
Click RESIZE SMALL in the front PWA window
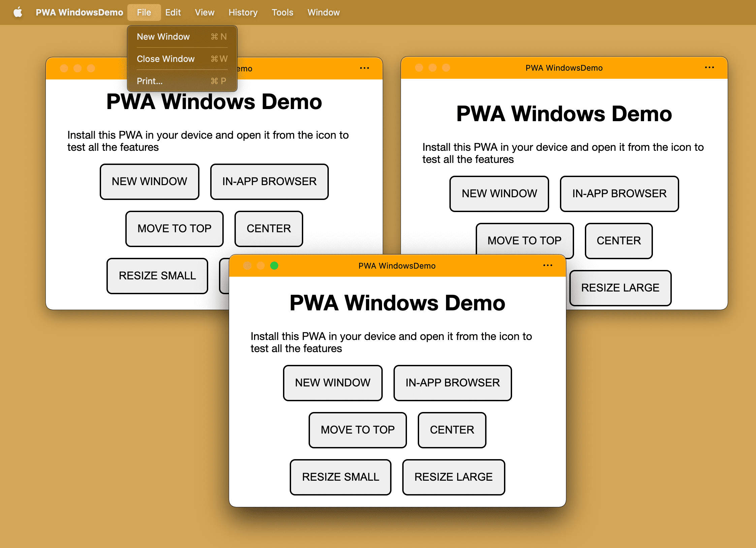click(341, 477)
